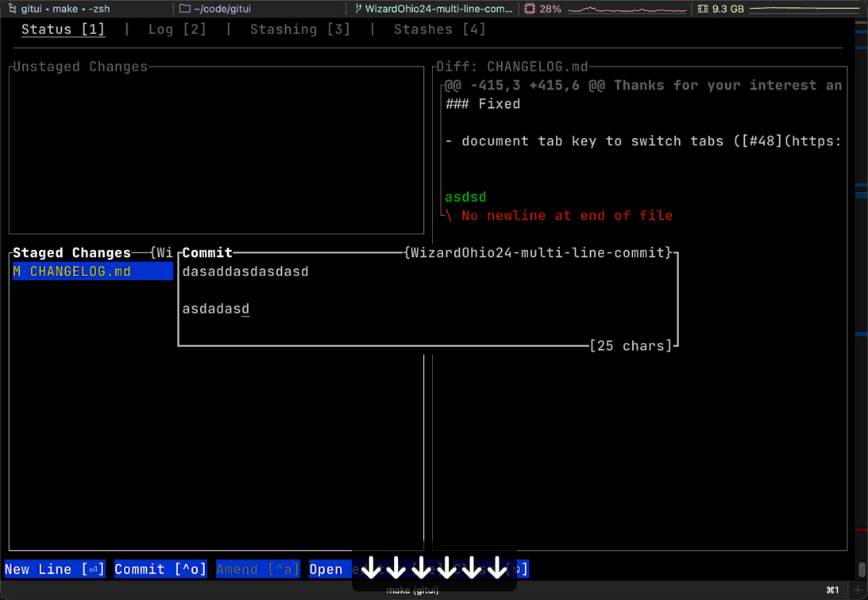Click the git branch icon in title bar
The width and height of the screenshot is (868, 600).
coord(358,9)
